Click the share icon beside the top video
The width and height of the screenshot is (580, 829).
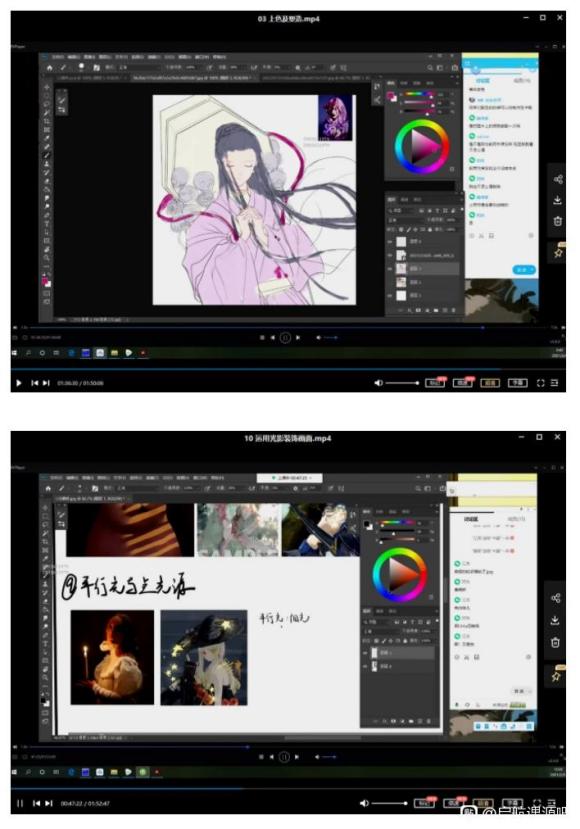558,180
